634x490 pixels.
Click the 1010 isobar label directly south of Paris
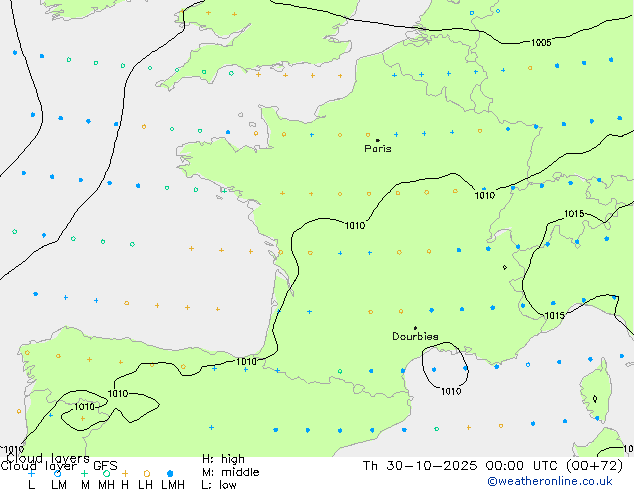(355, 226)
